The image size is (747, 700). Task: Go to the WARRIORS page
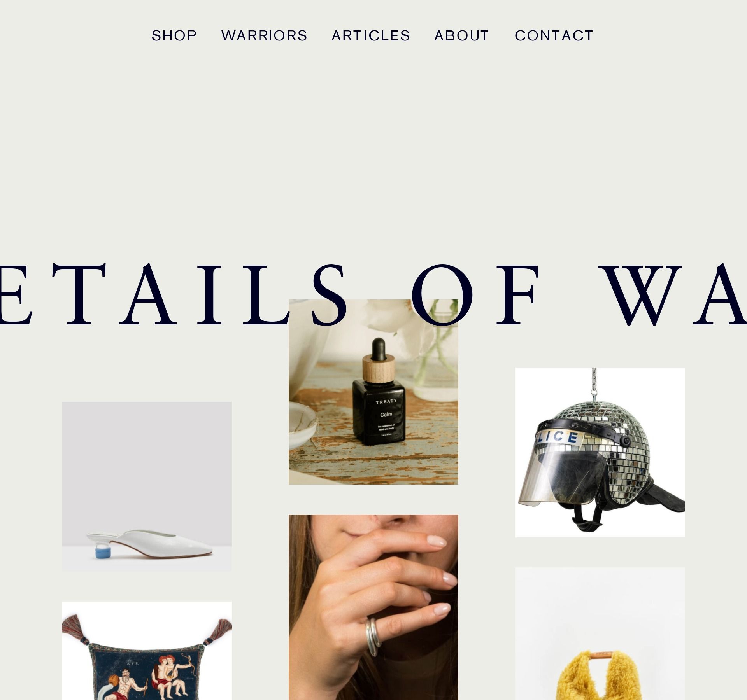point(264,35)
